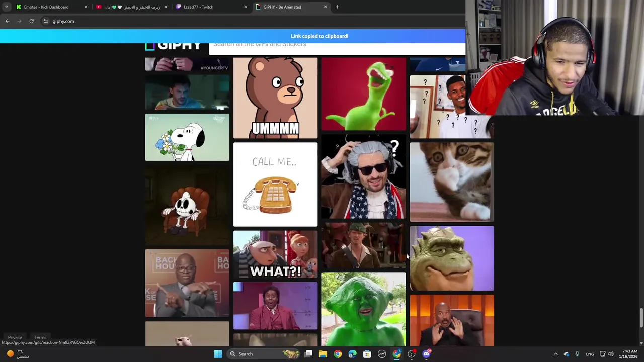Close the Lsaad77 - Twitch tab
Screen dimensions: 644x362
coord(246,7)
